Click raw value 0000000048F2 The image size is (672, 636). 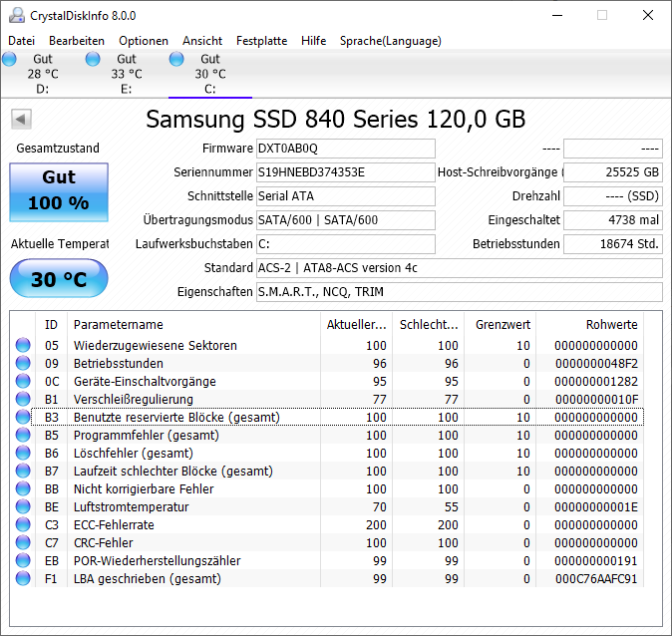[x=596, y=364]
